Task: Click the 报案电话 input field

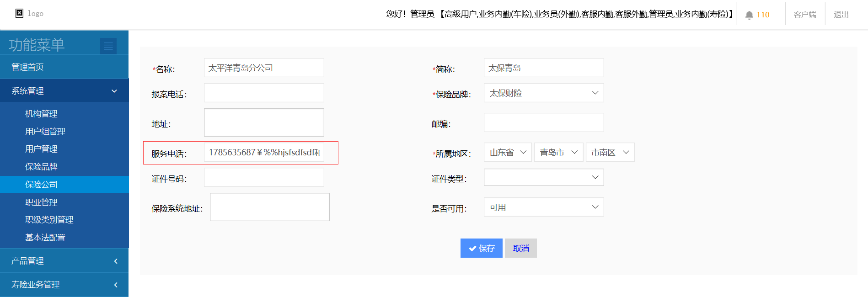Action: tap(264, 93)
